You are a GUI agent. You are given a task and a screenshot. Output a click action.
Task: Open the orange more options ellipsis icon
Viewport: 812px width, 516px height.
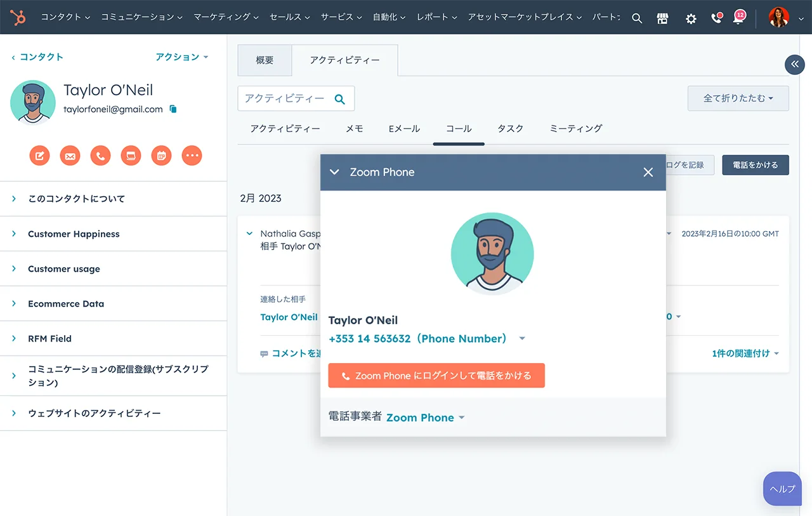192,155
